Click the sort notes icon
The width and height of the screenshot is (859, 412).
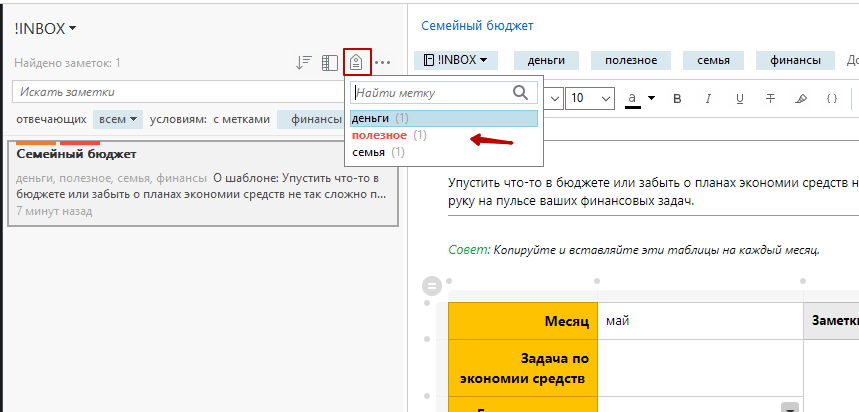coord(305,63)
